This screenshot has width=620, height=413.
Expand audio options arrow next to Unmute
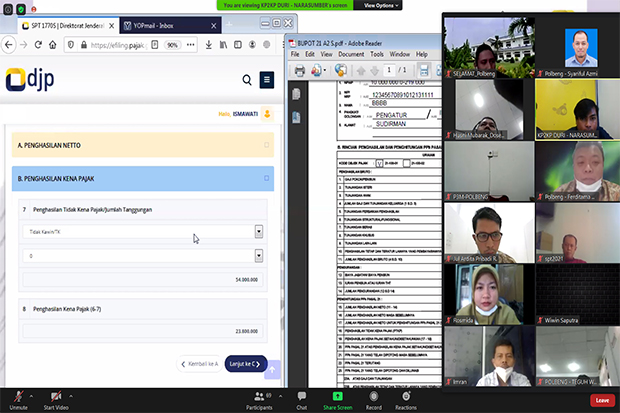coord(31,396)
